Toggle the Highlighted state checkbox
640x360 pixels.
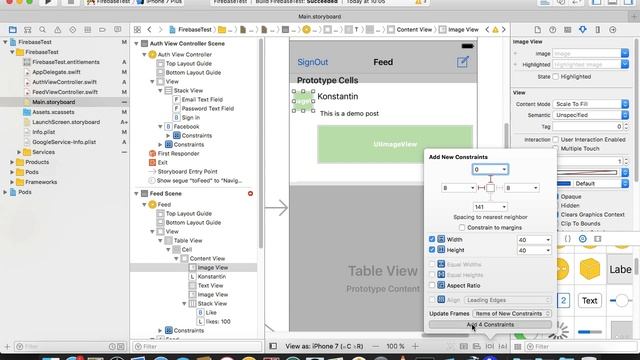[x=556, y=77]
